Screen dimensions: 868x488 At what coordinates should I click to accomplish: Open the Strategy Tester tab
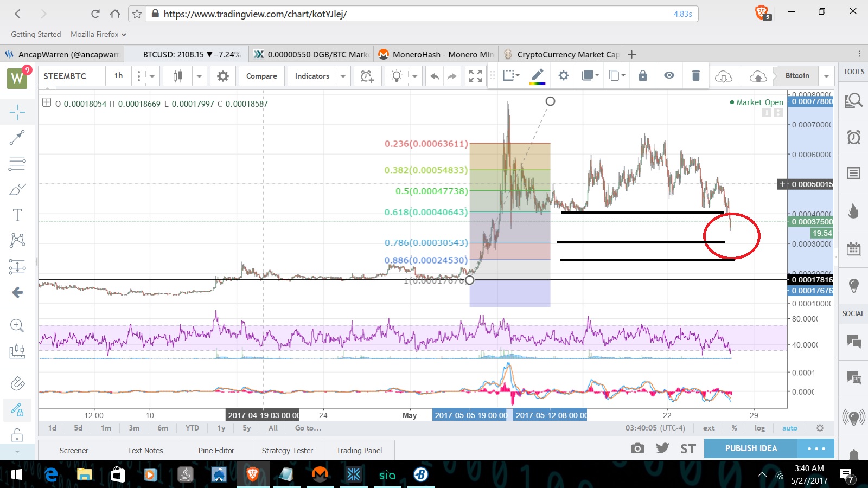pos(287,451)
